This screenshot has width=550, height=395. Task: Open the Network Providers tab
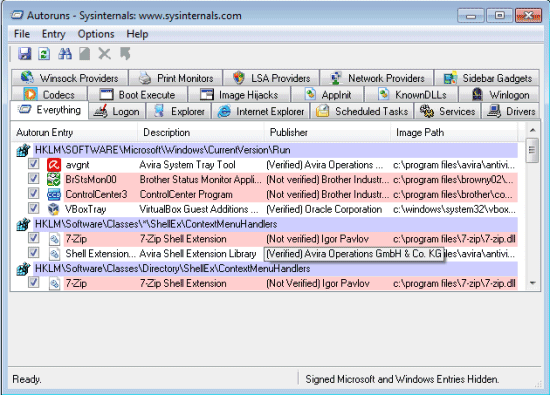click(377, 78)
